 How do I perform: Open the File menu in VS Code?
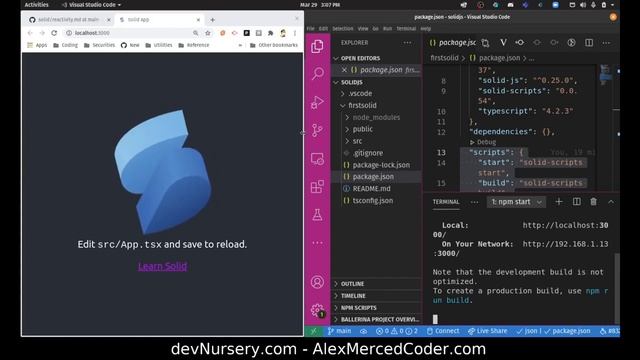pos(311,29)
